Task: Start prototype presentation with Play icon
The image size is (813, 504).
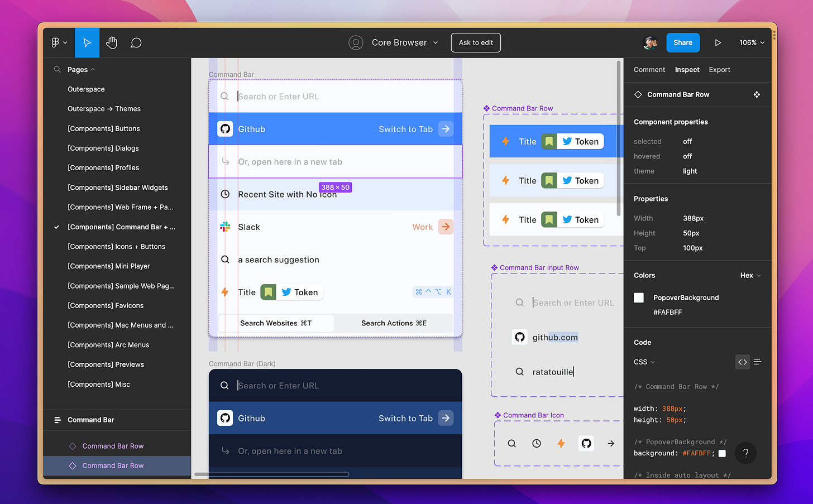Action: (x=718, y=42)
